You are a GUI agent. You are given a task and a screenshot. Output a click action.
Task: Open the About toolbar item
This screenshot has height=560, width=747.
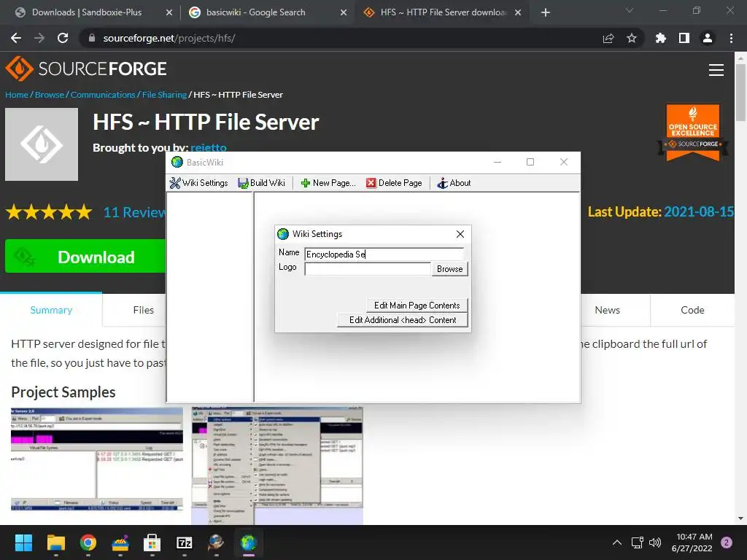(x=454, y=183)
